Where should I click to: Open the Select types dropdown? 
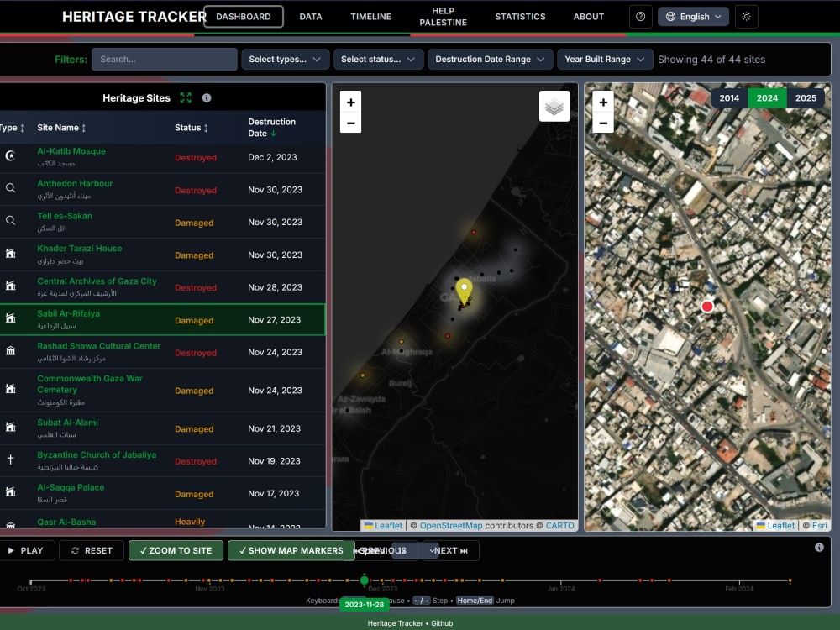click(285, 60)
